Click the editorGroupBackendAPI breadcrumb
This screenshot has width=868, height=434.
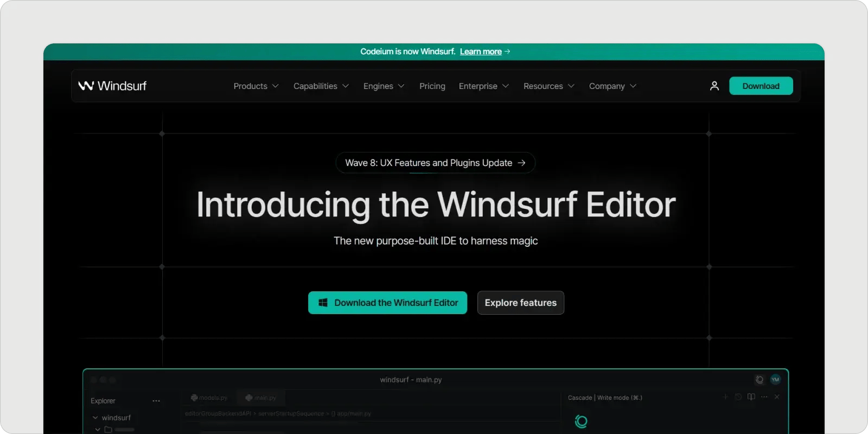pyautogui.click(x=218, y=413)
